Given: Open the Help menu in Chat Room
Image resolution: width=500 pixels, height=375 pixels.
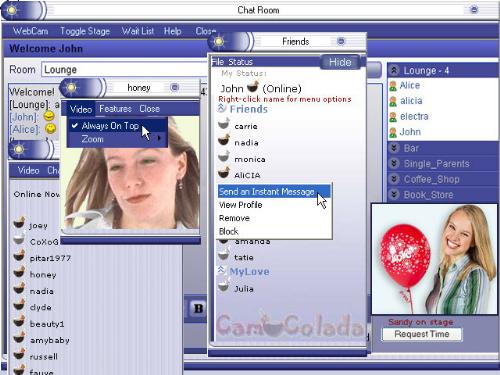Looking at the screenshot, I should (x=173, y=31).
